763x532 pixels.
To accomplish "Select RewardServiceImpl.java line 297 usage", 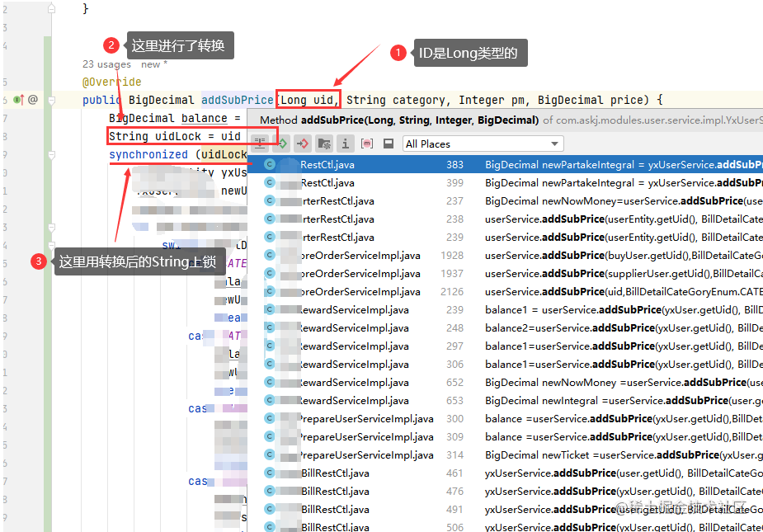I will (x=505, y=346).
